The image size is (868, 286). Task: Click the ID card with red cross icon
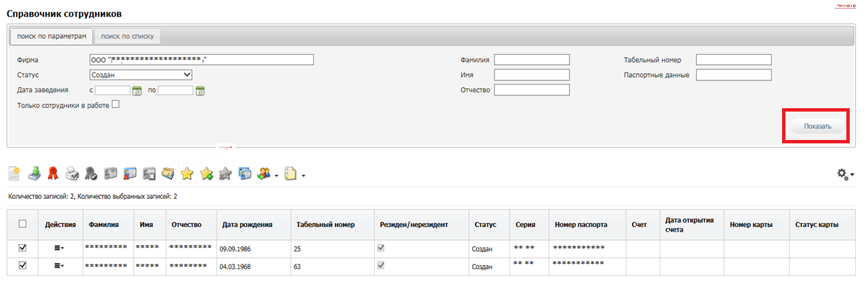pyautogui.click(x=130, y=174)
